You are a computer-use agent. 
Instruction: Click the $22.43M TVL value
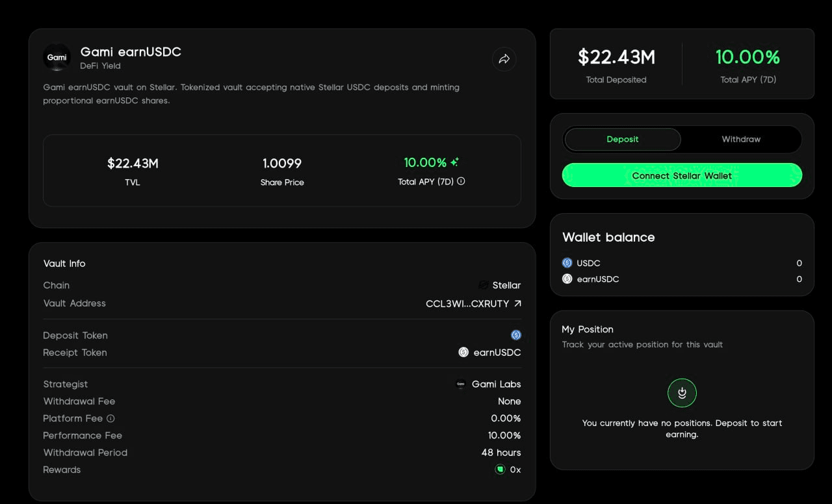pos(133,164)
